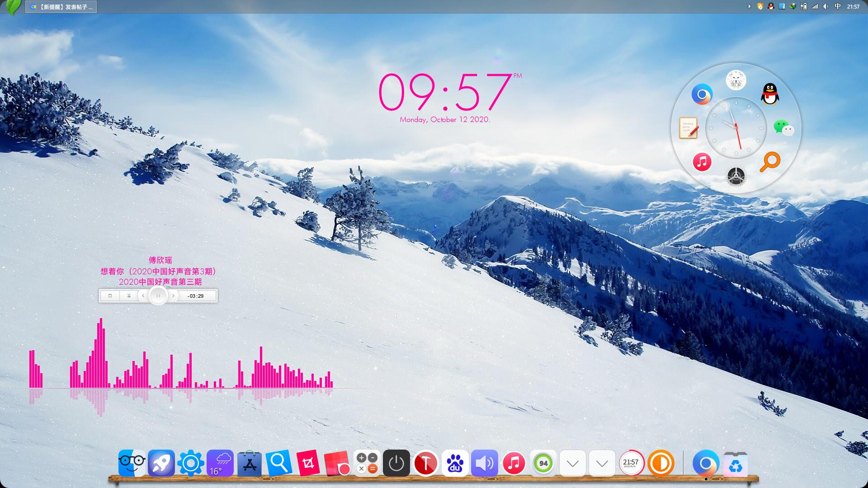
Task: Open the QQ penguin tray icon
Action: pyautogui.click(x=771, y=6)
